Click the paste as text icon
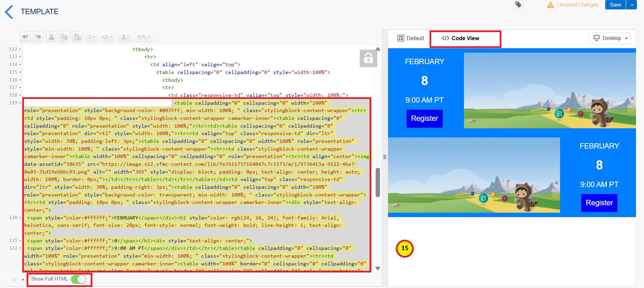Viewport: 644px width, 288px height. 77,36
